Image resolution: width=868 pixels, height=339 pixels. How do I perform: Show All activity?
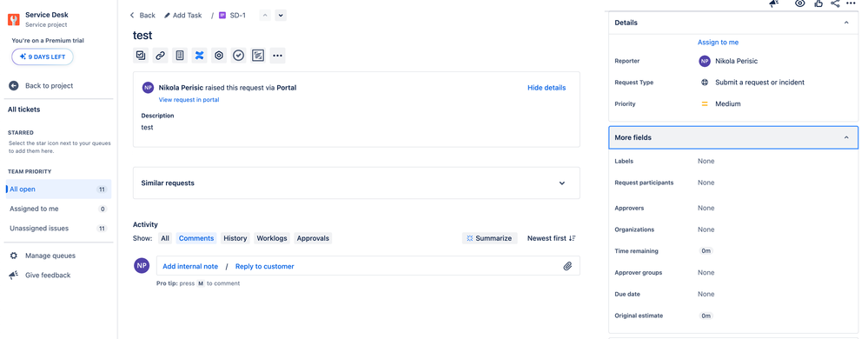[x=165, y=238]
